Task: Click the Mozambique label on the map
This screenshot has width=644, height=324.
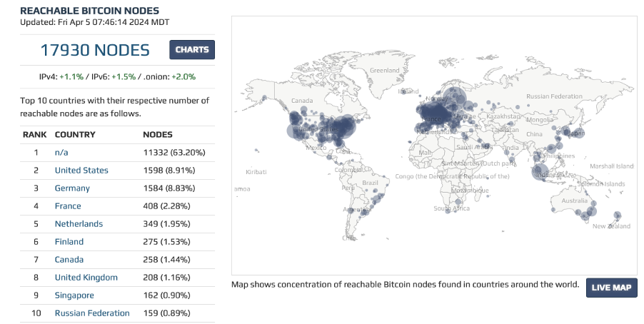Action: click(470, 191)
